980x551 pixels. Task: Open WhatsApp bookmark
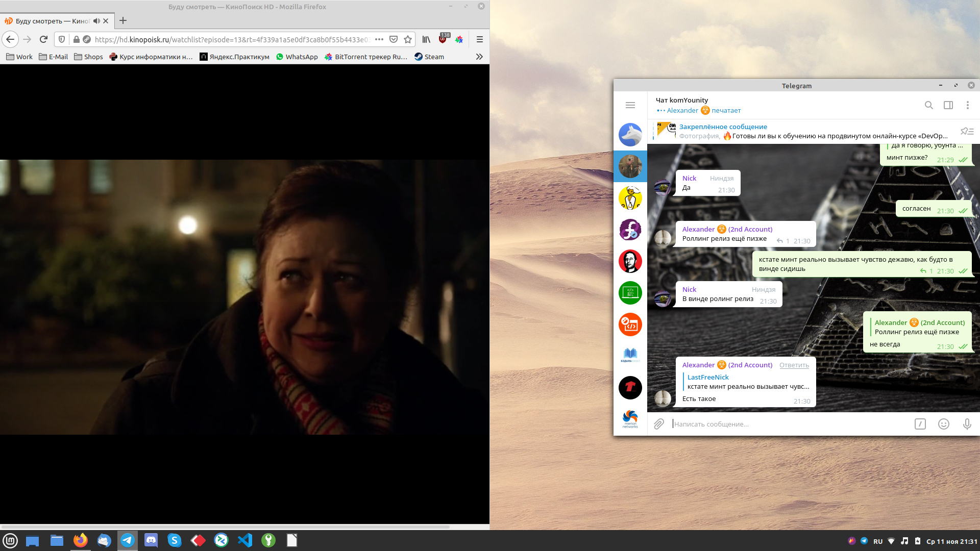(297, 57)
